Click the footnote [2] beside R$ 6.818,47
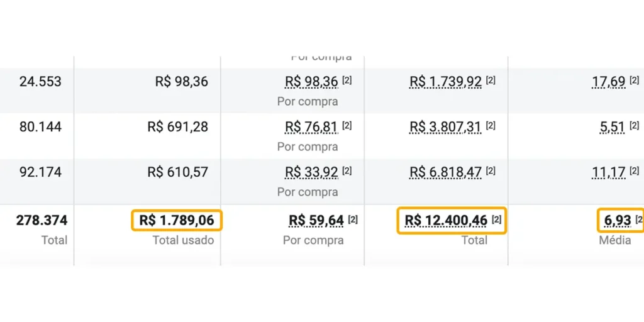The image size is (644, 322). pyautogui.click(x=491, y=171)
